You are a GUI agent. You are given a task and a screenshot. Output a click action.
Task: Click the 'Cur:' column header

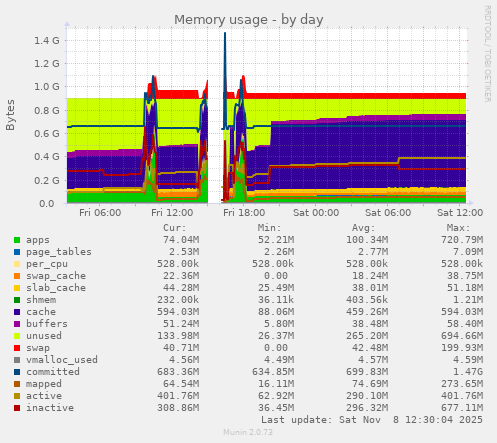coord(175,228)
